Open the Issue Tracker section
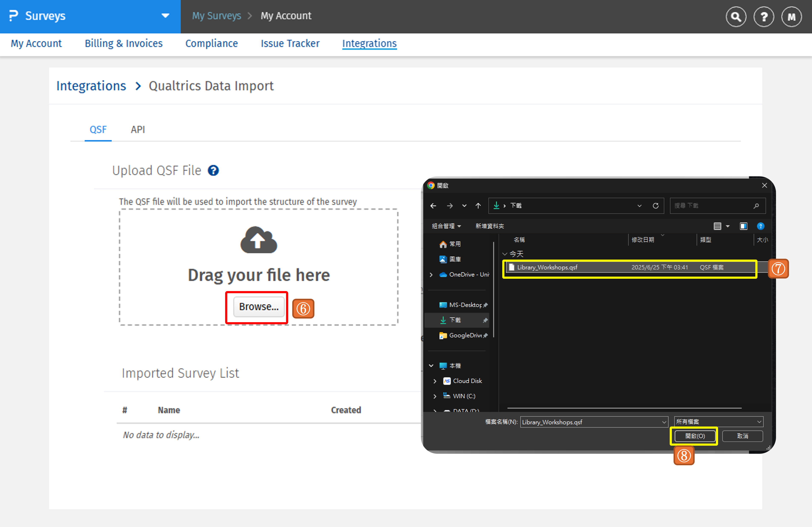This screenshot has width=812, height=527. 290,43
